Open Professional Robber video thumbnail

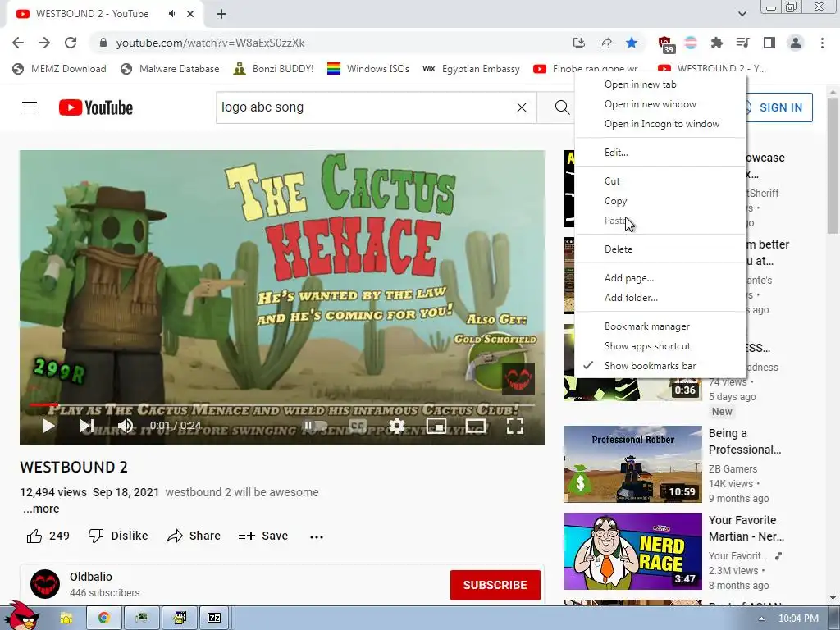632,464
